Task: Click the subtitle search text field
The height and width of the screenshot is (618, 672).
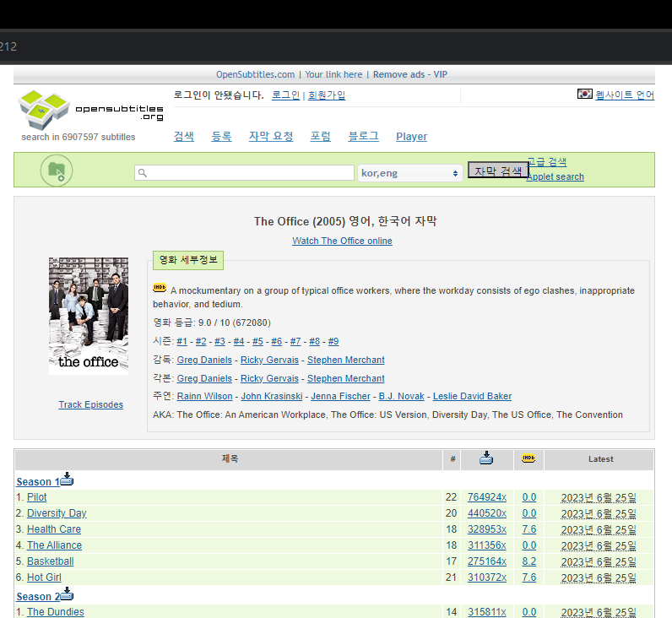Action: pos(244,173)
